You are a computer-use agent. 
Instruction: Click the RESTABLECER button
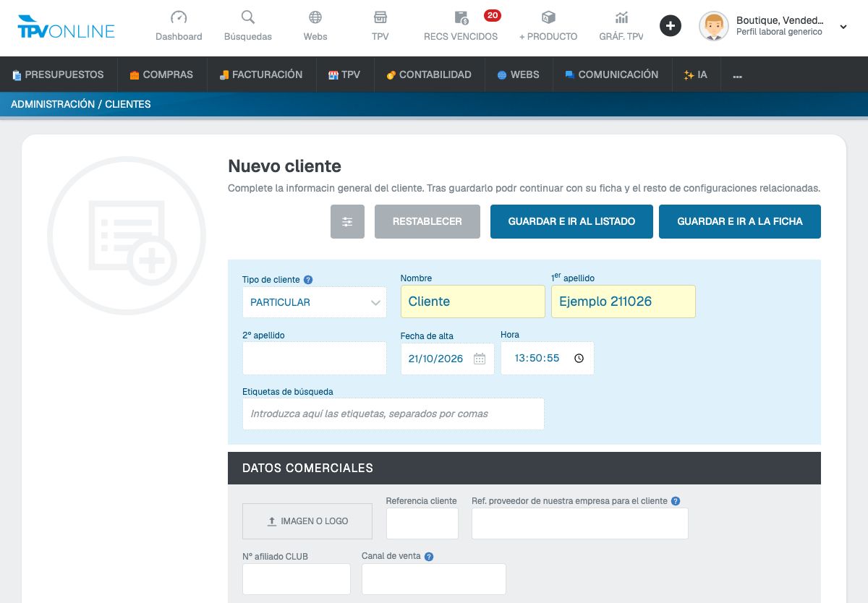tap(427, 221)
